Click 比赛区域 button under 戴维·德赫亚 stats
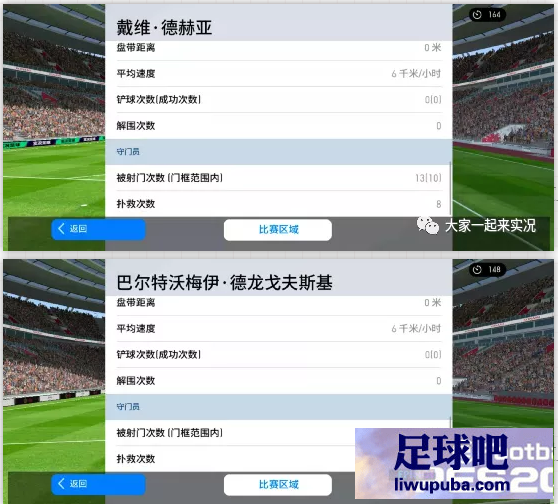This screenshot has width=558, height=504. (278, 230)
